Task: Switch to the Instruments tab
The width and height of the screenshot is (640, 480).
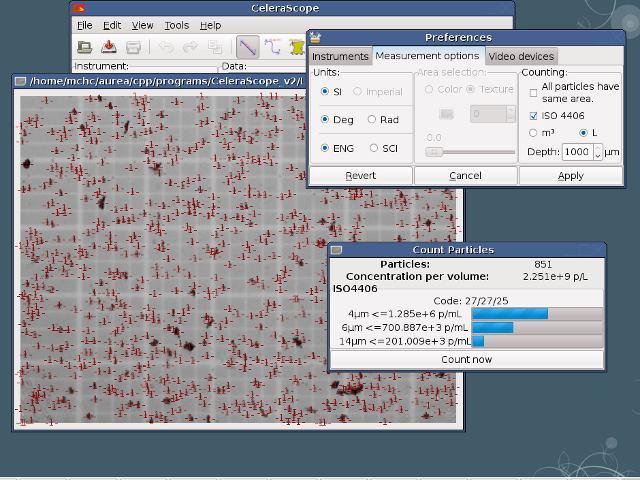Action: pyautogui.click(x=340, y=56)
